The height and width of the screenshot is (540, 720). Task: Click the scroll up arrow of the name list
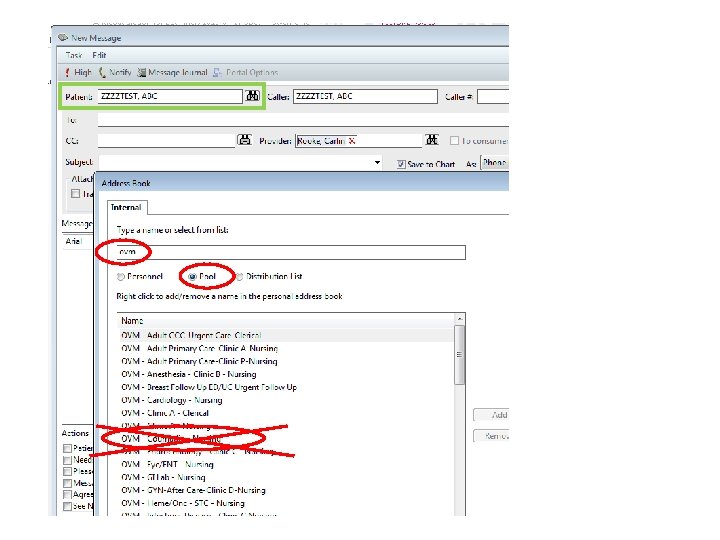[460, 319]
